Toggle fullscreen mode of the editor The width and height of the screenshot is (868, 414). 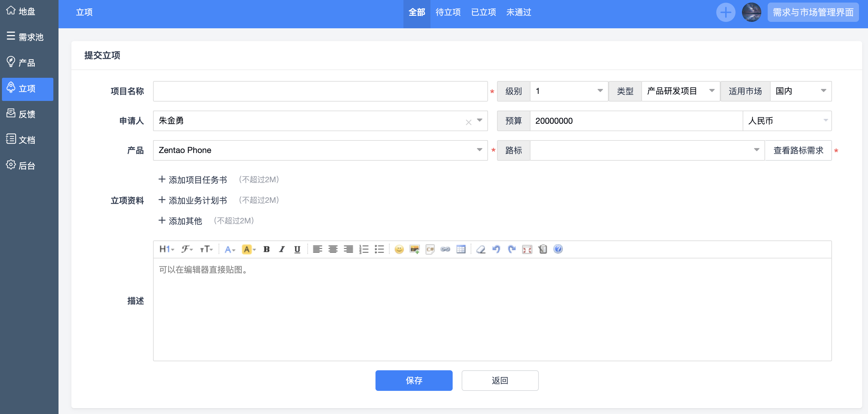[x=527, y=249]
